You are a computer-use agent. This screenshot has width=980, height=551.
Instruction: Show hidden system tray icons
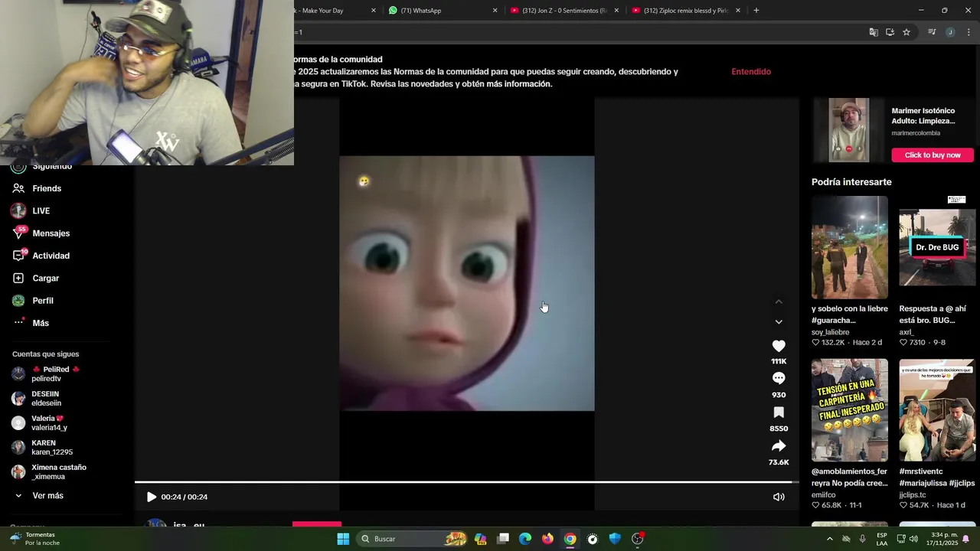click(x=829, y=539)
